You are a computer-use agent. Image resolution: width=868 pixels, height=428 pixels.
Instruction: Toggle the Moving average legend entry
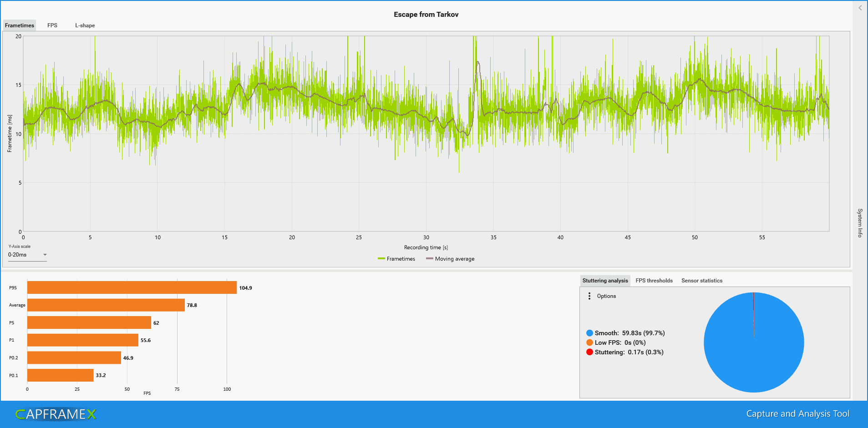(450, 259)
